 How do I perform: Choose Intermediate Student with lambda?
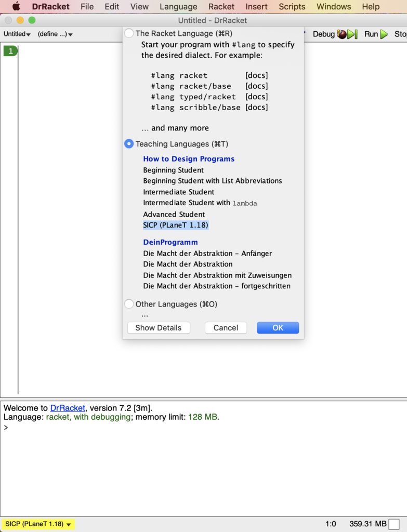pos(200,203)
